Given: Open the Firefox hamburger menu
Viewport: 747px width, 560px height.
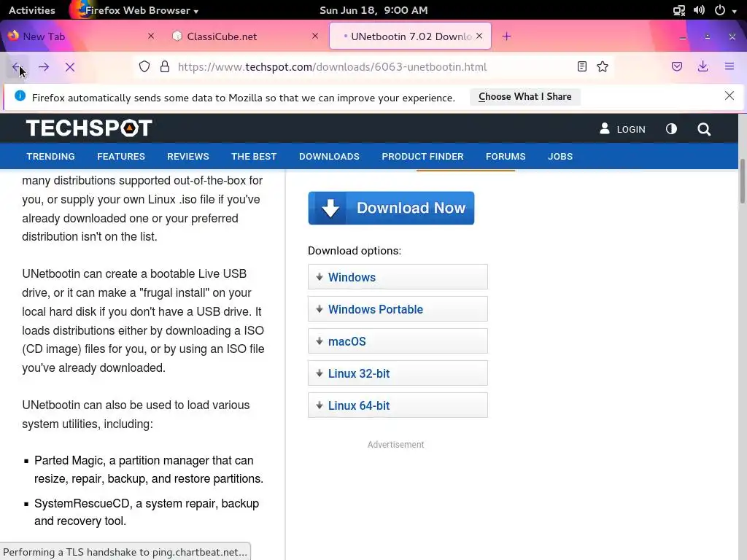Looking at the screenshot, I should 729,66.
